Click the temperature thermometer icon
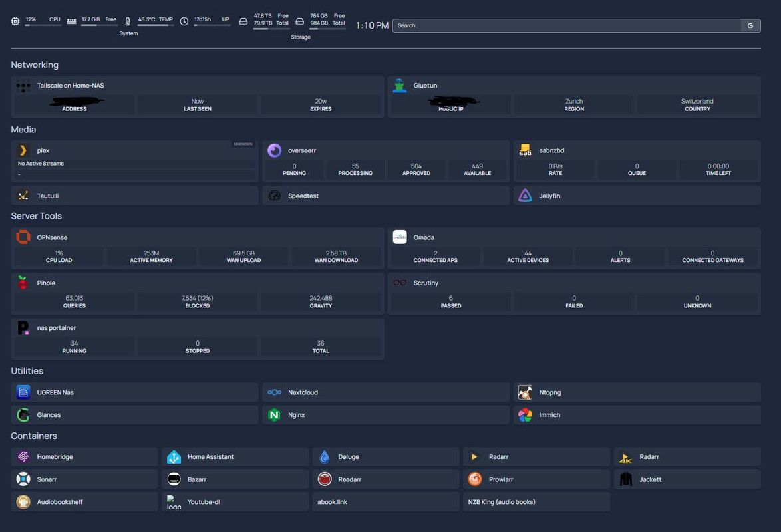 [128, 21]
